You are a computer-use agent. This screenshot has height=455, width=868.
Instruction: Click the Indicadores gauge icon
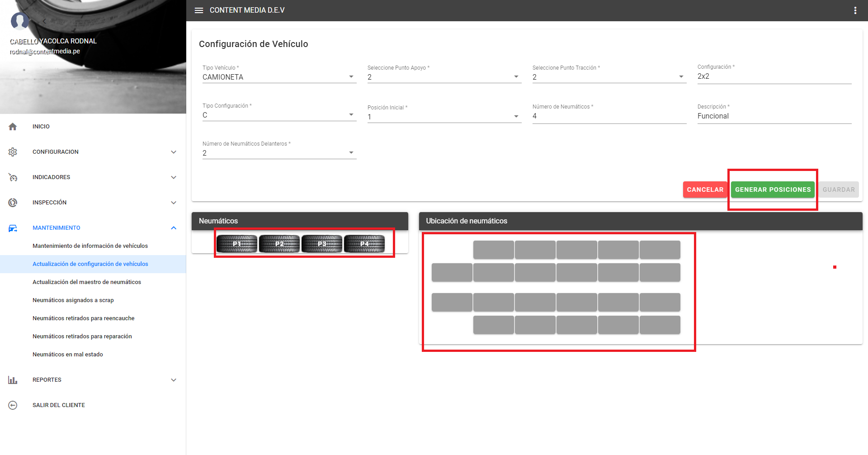(x=13, y=177)
